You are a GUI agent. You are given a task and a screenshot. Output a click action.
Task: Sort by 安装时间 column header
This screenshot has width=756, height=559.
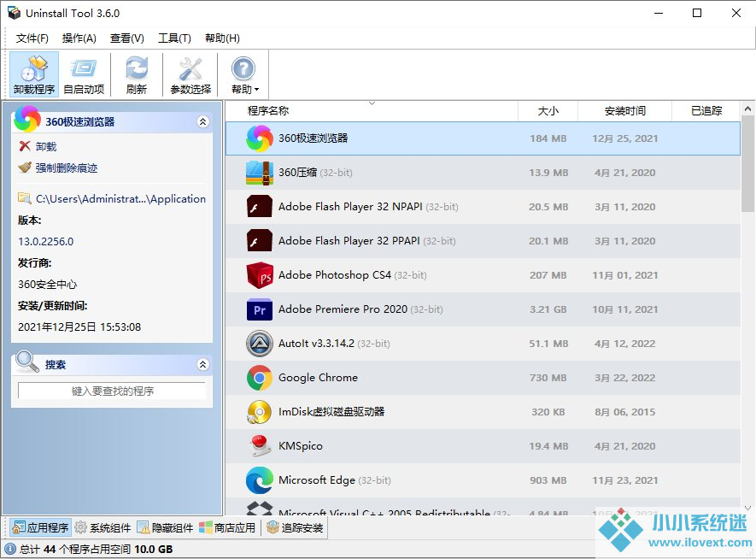624,111
